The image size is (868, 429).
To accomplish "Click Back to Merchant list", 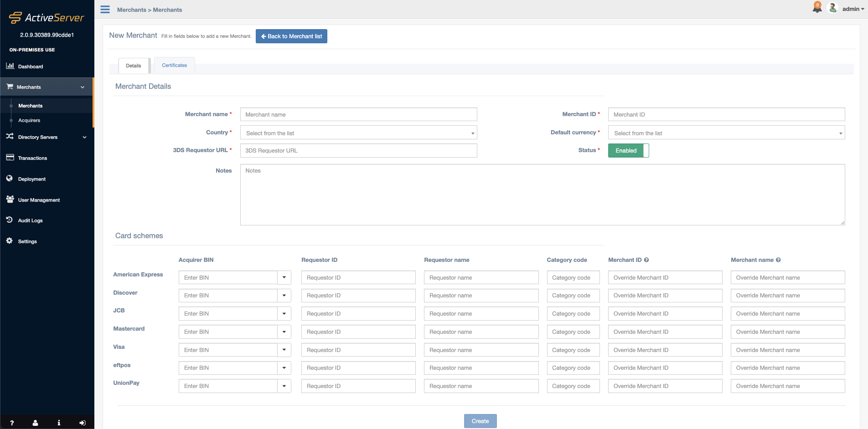I will click(291, 36).
